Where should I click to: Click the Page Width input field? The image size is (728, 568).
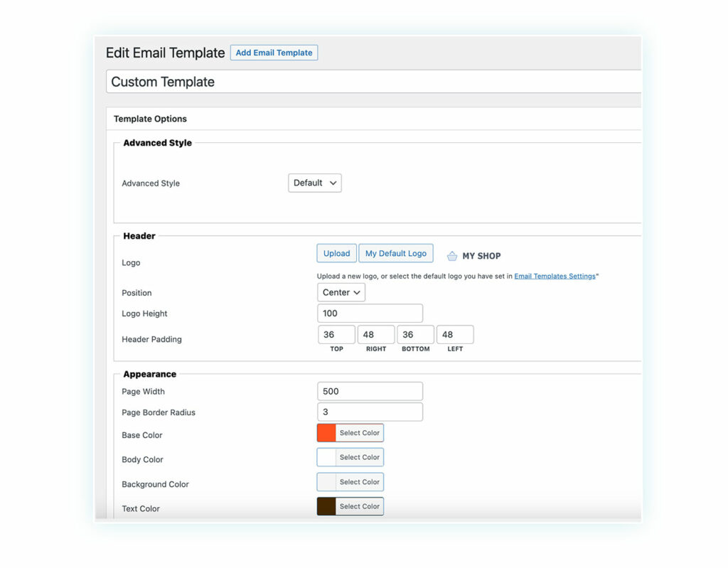370,391
